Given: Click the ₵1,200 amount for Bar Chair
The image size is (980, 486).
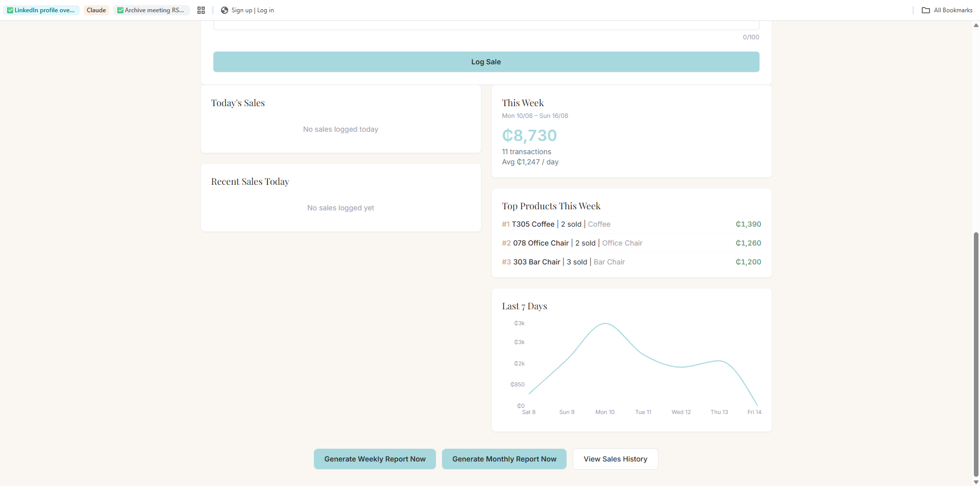Looking at the screenshot, I should point(748,262).
